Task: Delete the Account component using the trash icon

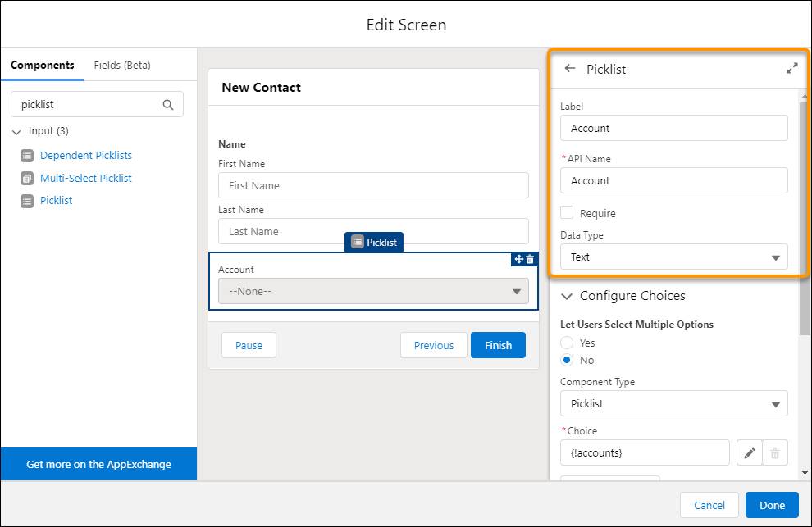Action: (x=529, y=259)
